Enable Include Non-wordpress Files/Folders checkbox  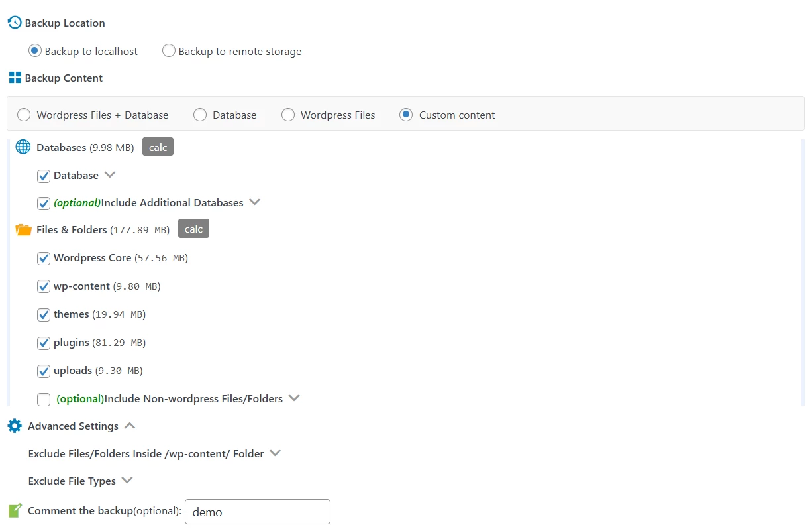[x=44, y=399]
